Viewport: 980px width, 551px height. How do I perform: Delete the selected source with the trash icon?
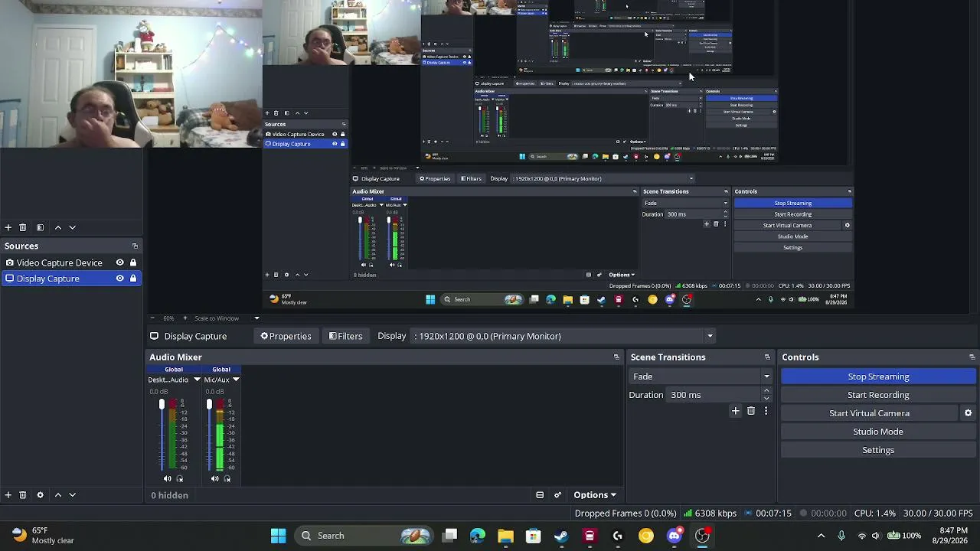pos(22,495)
